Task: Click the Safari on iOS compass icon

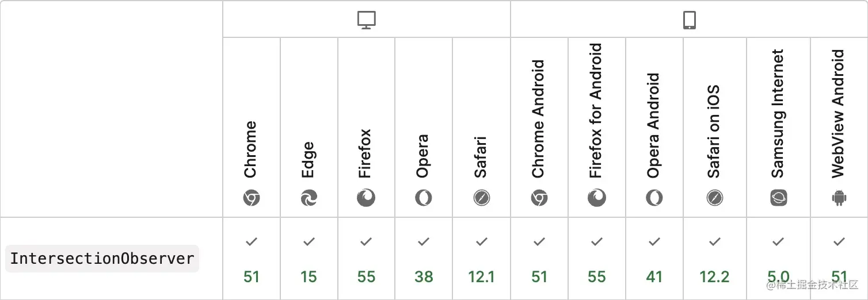Action: point(714,198)
